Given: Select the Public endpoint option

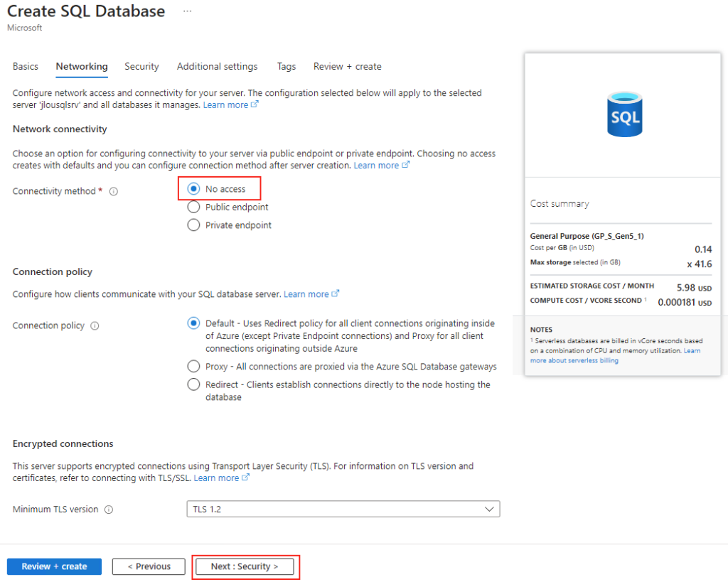Looking at the screenshot, I should pos(193,207).
